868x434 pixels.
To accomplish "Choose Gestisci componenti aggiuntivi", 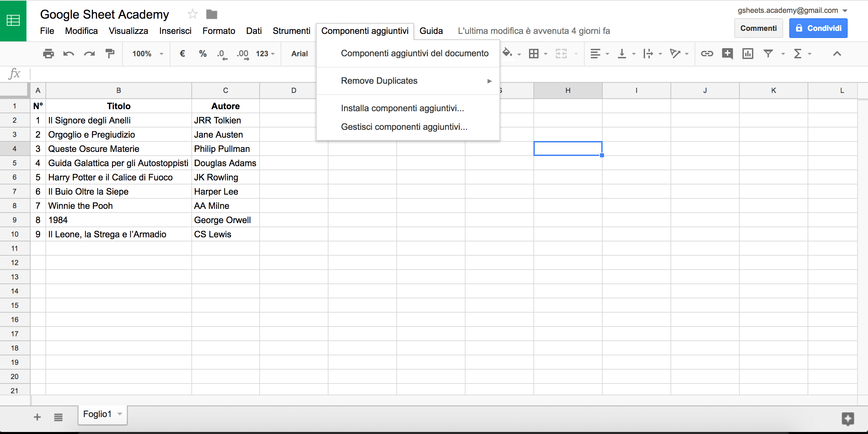I will (408, 127).
